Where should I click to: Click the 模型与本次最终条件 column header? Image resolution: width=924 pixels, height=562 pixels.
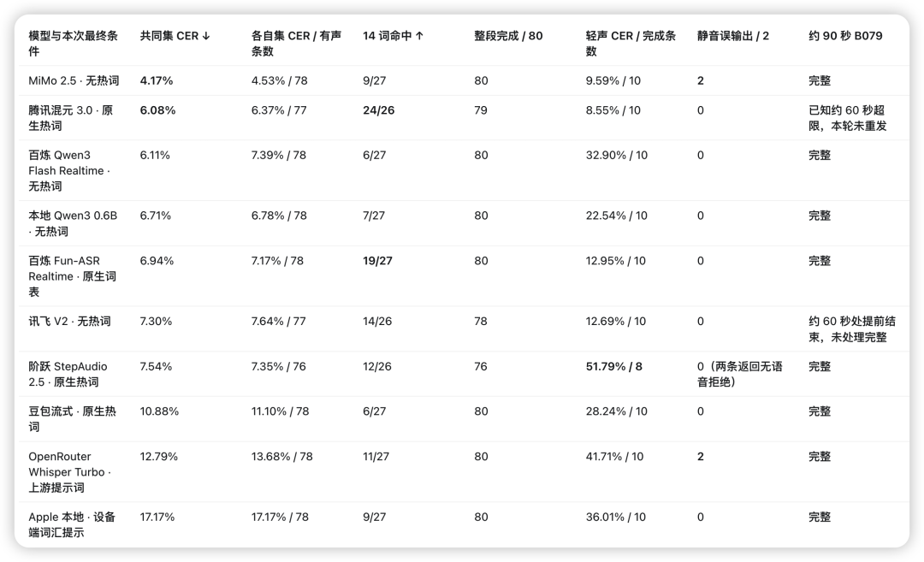tap(73, 44)
